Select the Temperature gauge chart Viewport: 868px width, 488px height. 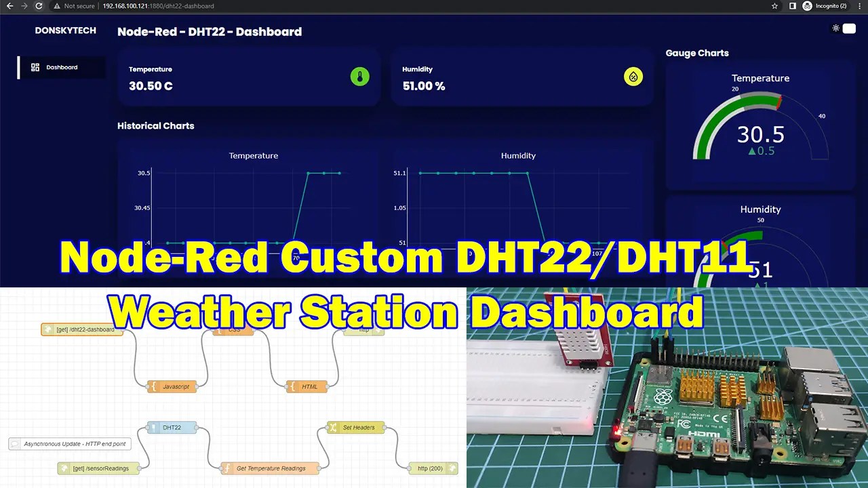[761, 125]
